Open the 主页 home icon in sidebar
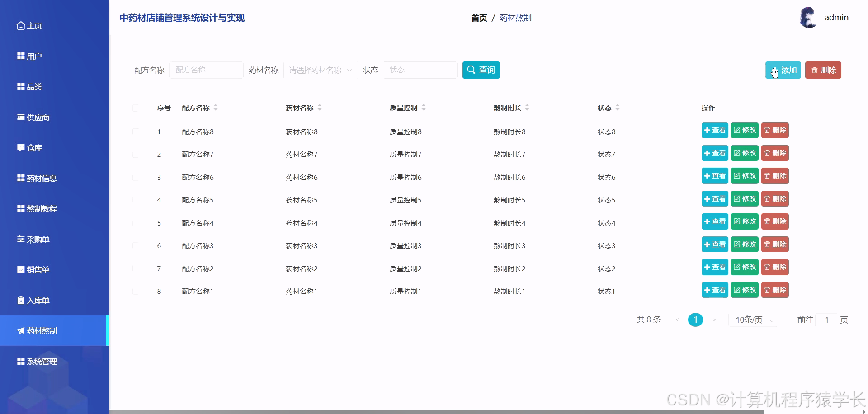Image resolution: width=868 pixels, height=414 pixels. [20, 26]
